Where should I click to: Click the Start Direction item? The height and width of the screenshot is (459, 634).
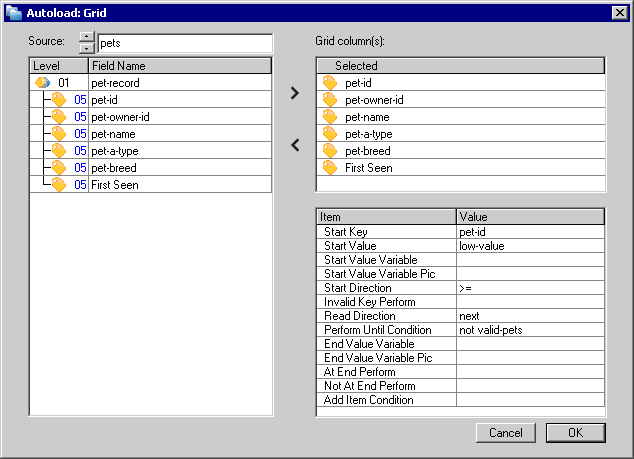[x=387, y=288]
